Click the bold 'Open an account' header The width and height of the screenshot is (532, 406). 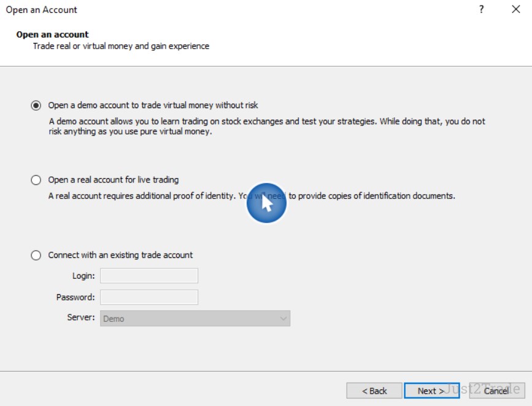coord(53,34)
